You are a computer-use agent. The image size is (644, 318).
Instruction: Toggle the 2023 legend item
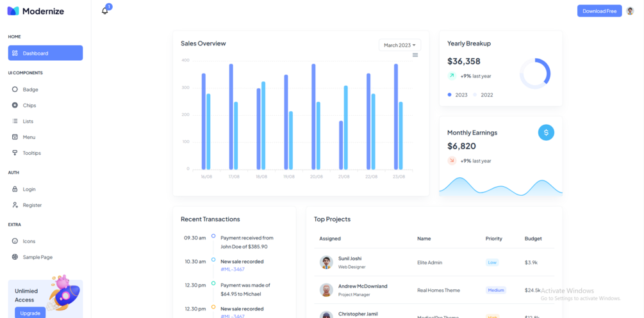(x=458, y=95)
